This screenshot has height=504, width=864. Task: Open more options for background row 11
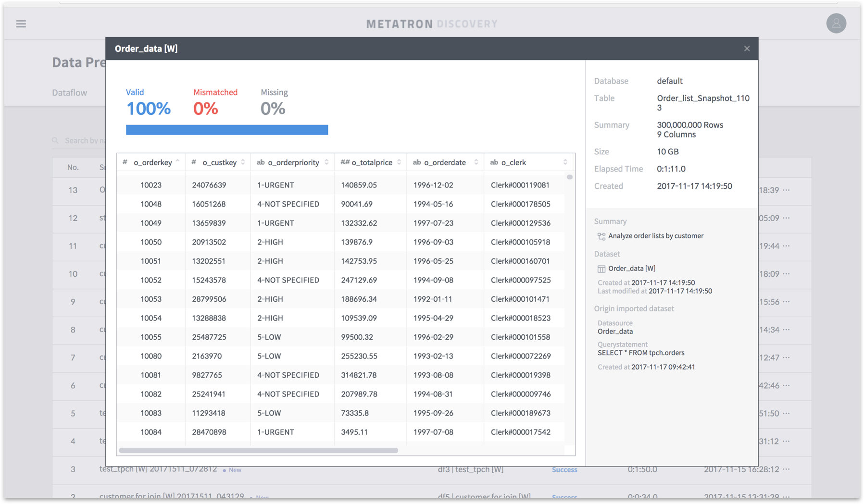point(787,246)
